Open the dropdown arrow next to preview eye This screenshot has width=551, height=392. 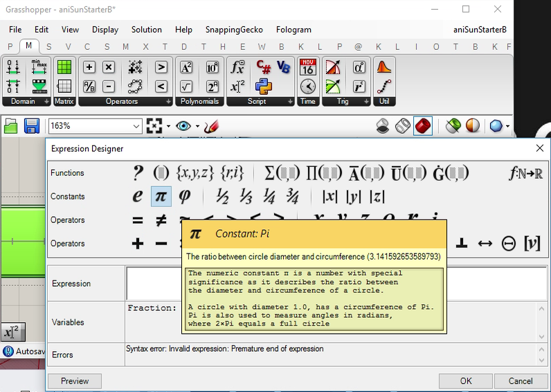(198, 126)
